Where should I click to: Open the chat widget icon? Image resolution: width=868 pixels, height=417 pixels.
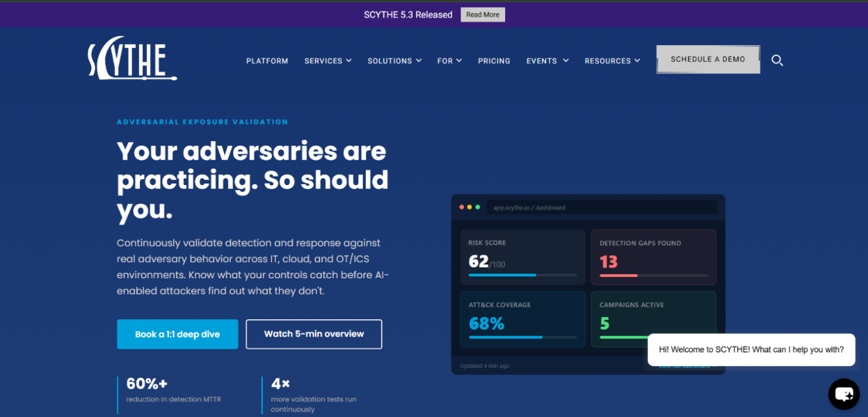(x=844, y=394)
